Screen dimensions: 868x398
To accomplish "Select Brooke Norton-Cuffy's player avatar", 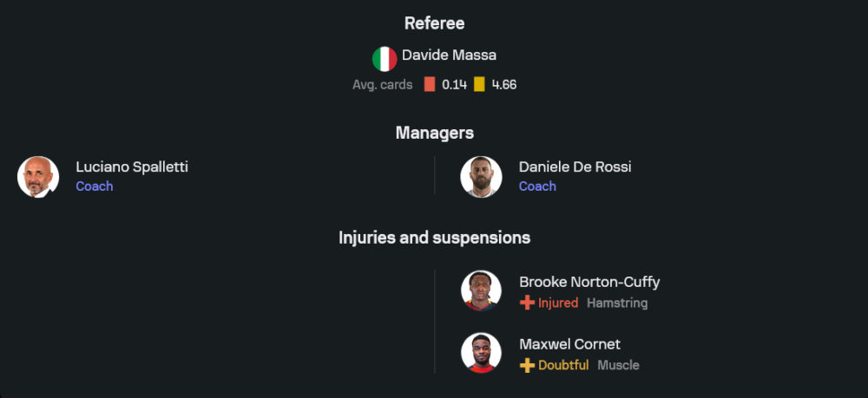I will tap(481, 290).
